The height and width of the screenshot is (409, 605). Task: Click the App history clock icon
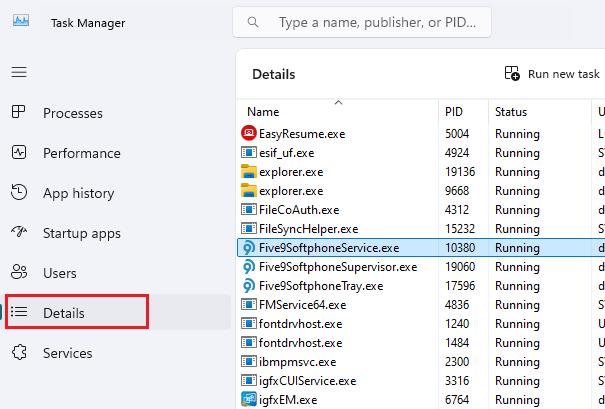pyautogui.click(x=19, y=192)
